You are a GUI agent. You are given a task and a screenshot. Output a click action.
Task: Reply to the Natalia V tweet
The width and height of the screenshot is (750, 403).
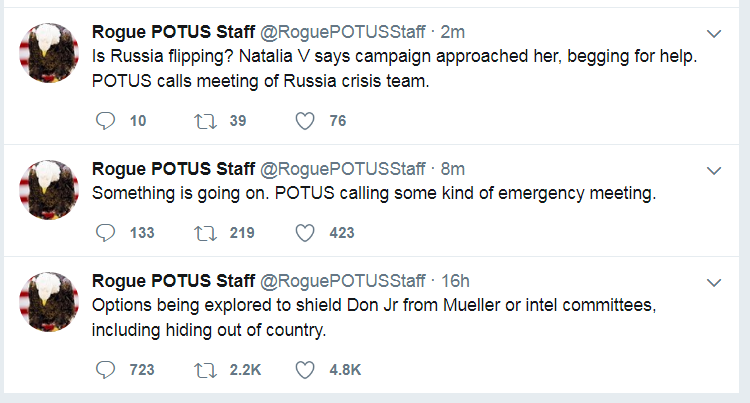(x=106, y=121)
